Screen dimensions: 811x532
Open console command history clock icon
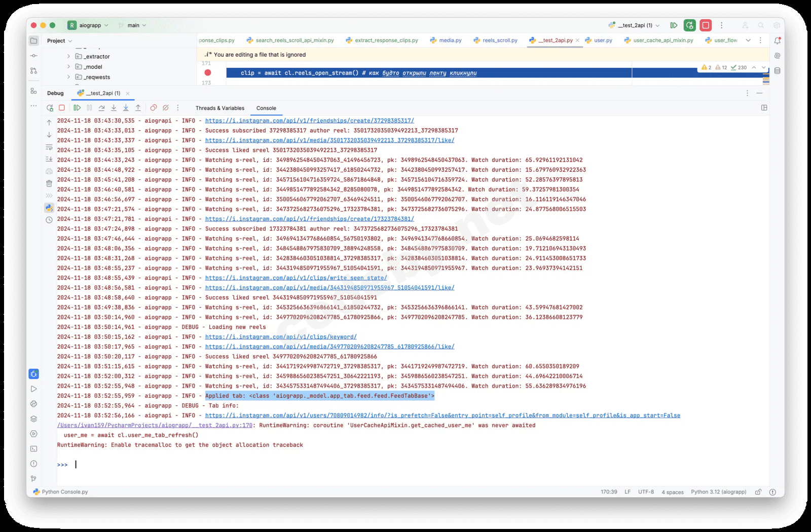pos(49,220)
